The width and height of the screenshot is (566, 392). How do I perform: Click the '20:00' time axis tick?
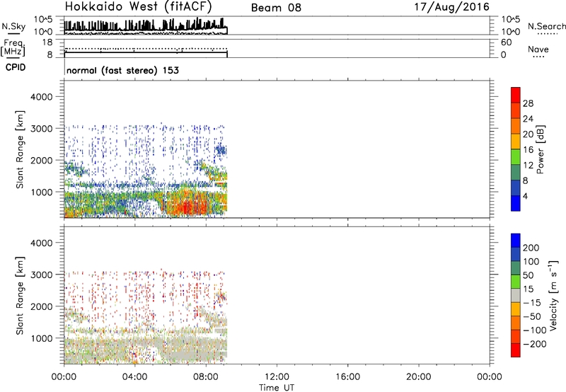(x=419, y=377)
